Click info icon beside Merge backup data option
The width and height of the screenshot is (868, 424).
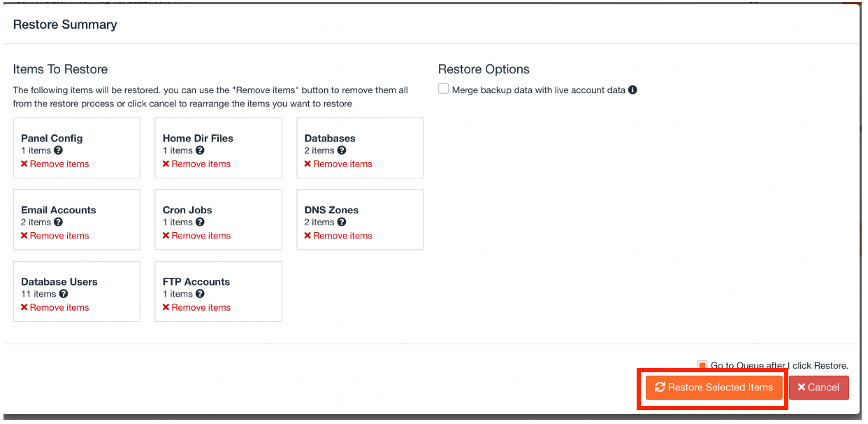[632, 90]
